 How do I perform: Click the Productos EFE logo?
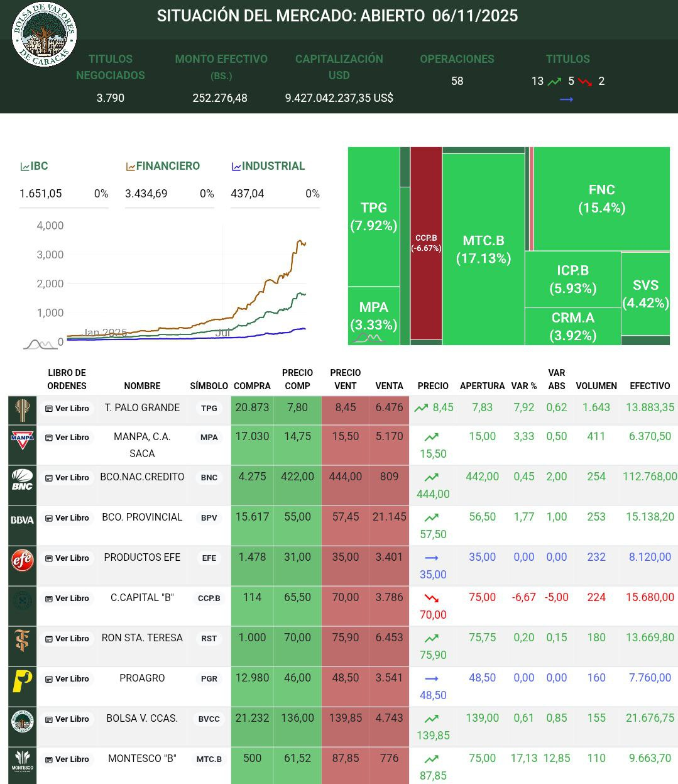coord(23,560)
